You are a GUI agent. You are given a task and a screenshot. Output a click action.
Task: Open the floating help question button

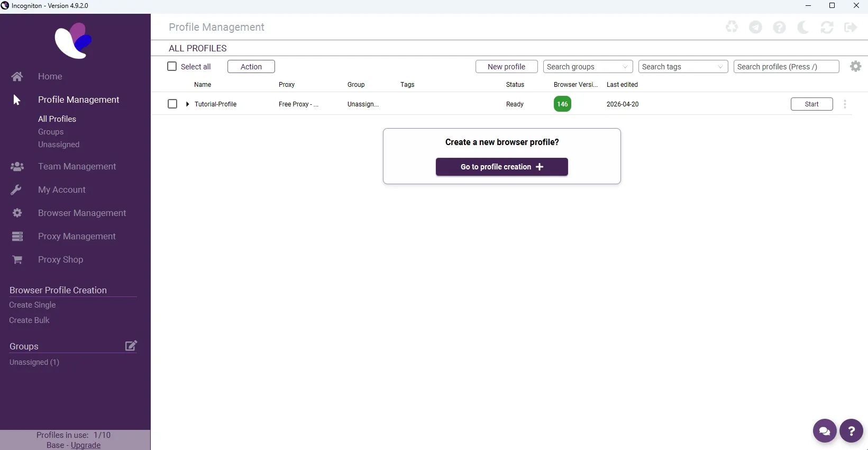[851, 431]
